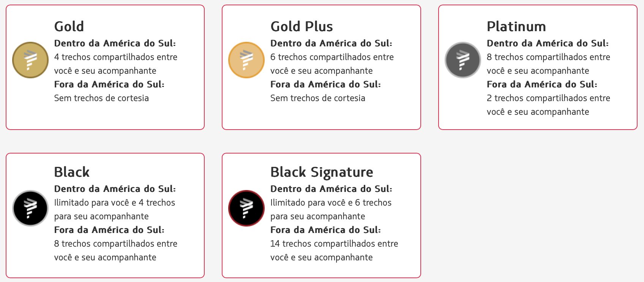The width and height of the screenshot is (644, 282).
Task: Click the Black Signature red-rimmed badge icon
Action: click(x=246, y=208)
